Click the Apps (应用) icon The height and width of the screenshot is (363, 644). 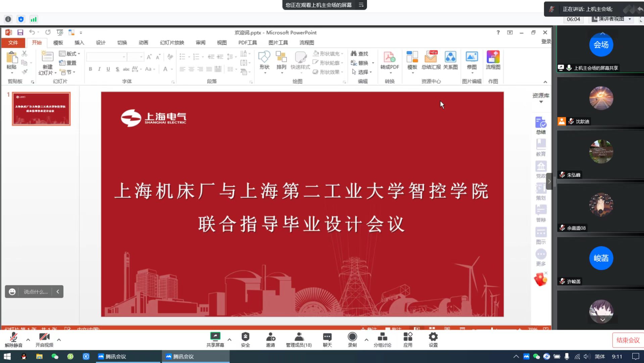[408, 339]
